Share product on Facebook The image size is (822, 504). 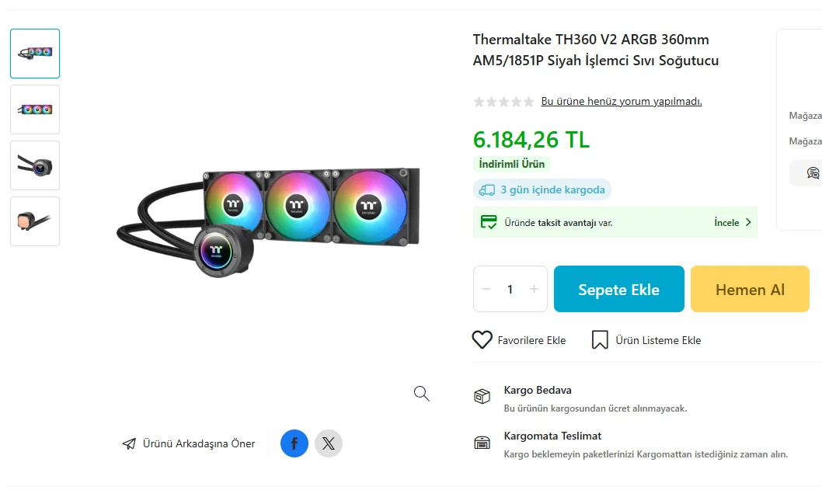pyautogui.click(x=294, y=443)
